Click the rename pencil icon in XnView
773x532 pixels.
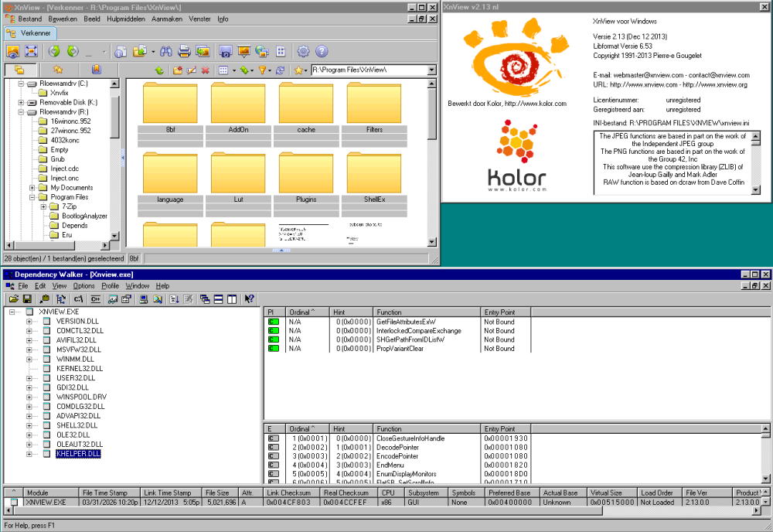coord(191,70)
